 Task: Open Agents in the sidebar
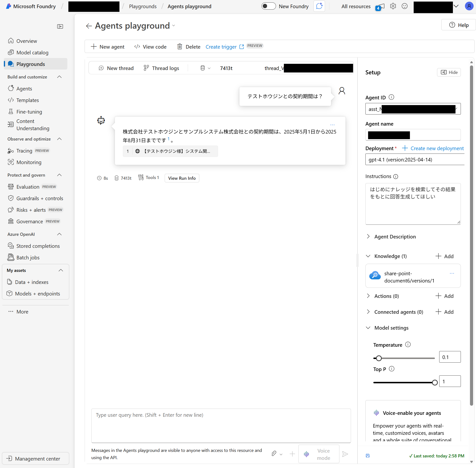click(24, 89)
